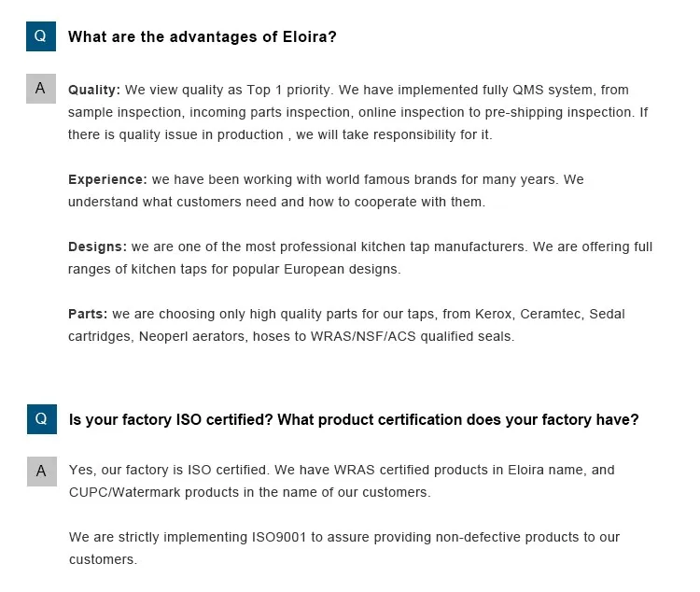Click the bold "Experience:" label
700x592 pixels.
[107, 179]
